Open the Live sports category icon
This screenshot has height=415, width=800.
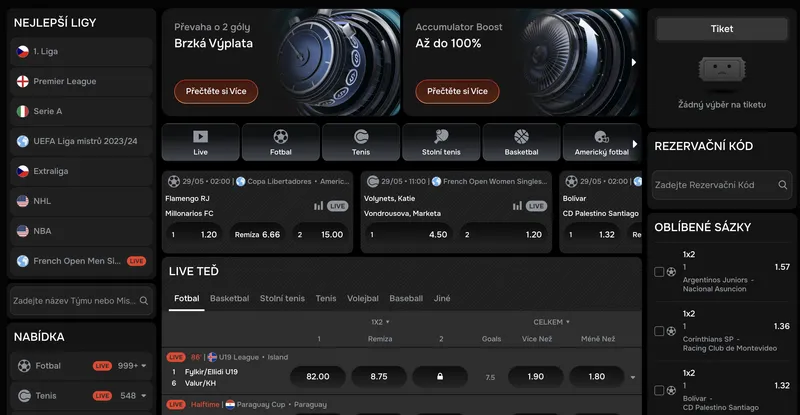(200, 142)
